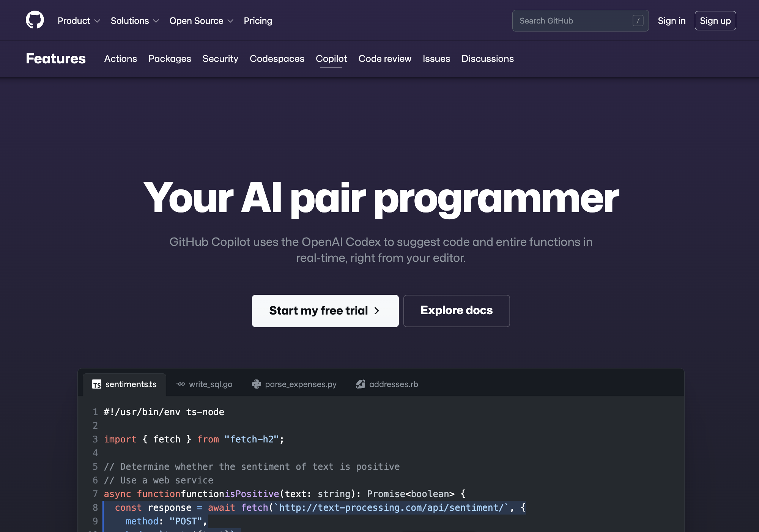Click the Sign up button

pyautogui.click(x=715, y=21)
